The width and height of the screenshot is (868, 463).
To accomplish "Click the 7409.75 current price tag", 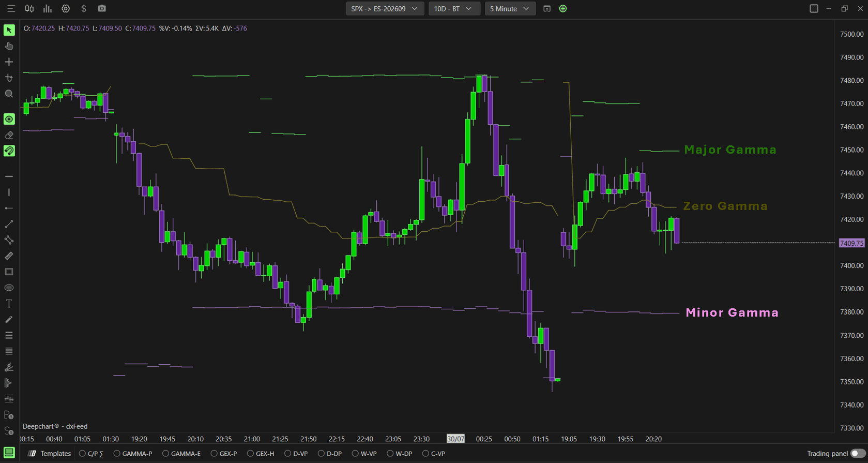I will pyautogui.click(x=851, y=243).
